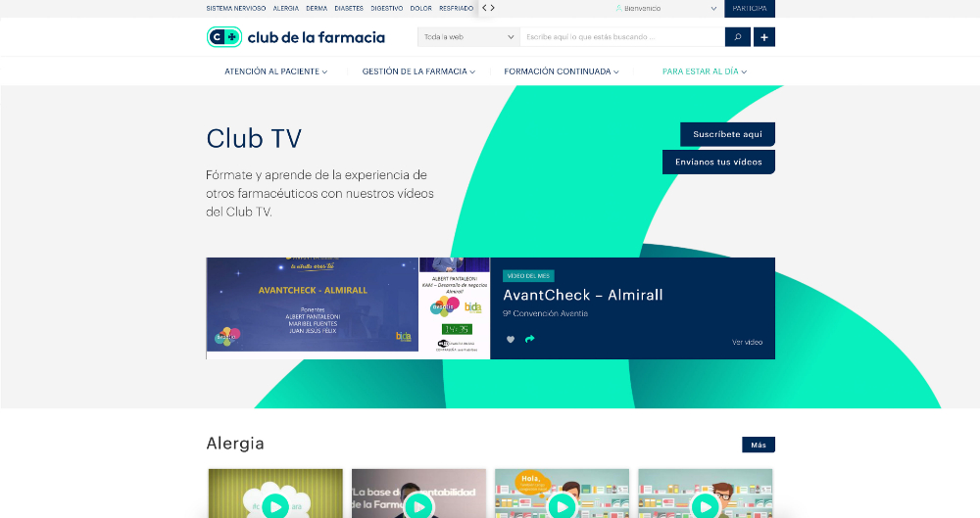Click the Suscríbete aquí button
Screen dimensions: 980x518
(727, 134)
